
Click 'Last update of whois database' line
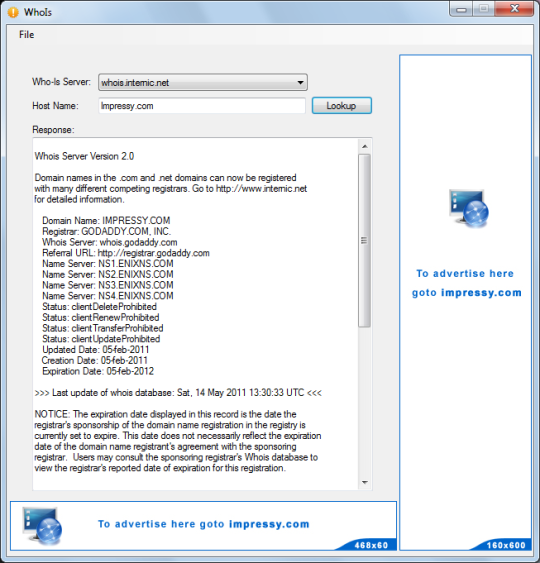click(x=178, y=393)
